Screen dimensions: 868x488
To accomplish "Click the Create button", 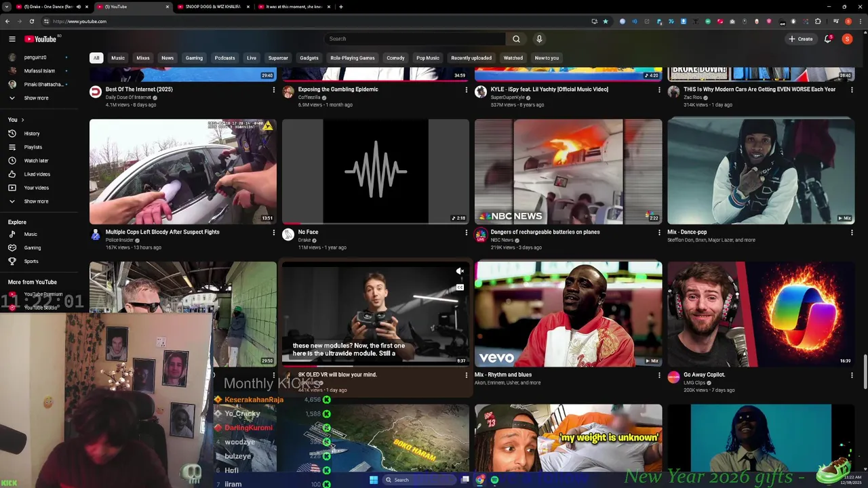I will click(x=800, y=39).
